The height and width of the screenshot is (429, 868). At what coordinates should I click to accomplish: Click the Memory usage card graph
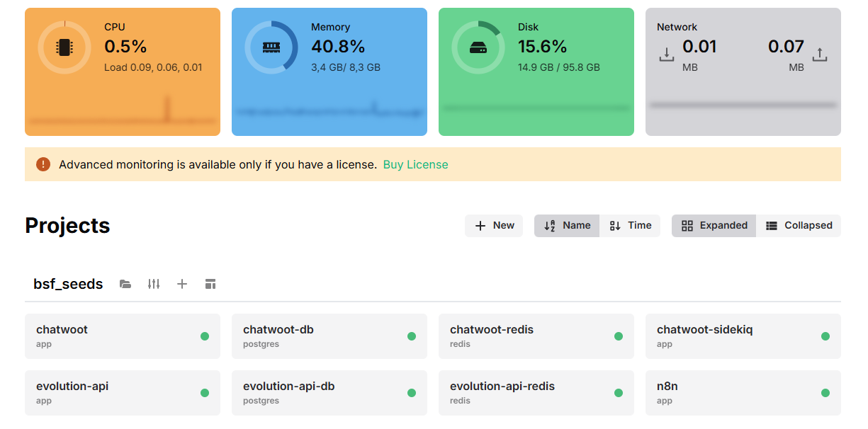(x=329, y=110)
